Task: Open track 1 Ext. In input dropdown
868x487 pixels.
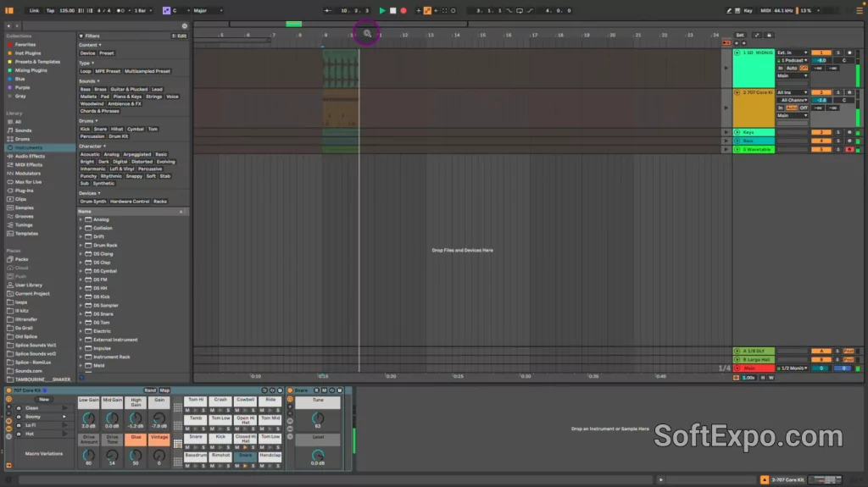Action: [793, 53]
